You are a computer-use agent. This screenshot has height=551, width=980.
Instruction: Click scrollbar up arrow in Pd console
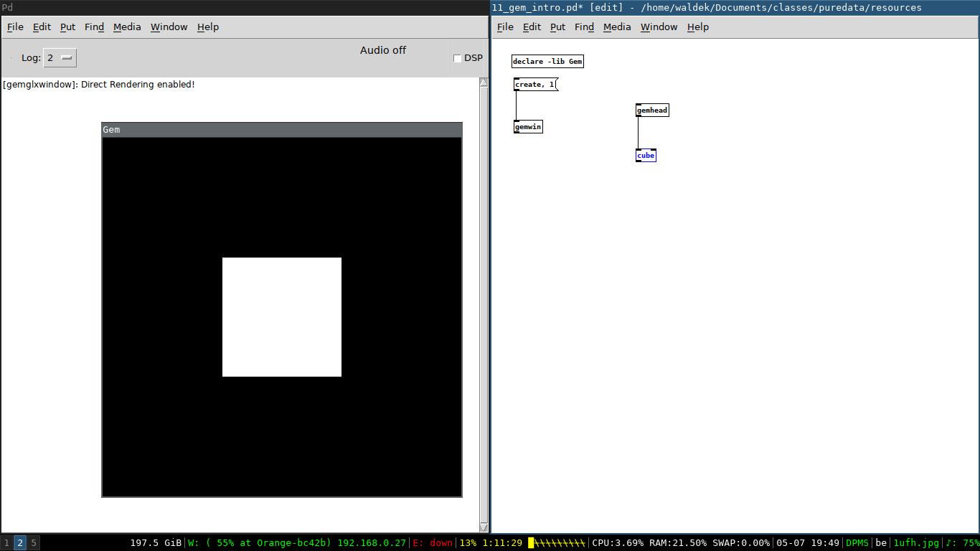click(x=484, y=83)
